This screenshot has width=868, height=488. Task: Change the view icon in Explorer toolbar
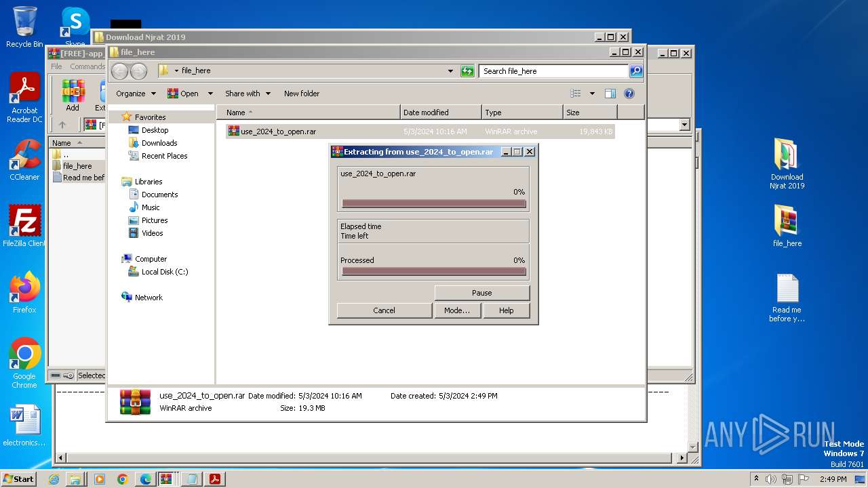point(576,94)
